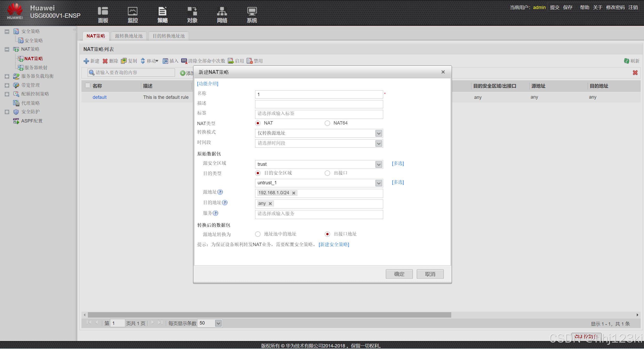Choose 出接口 destination type radio
Image resolution: width=644 pixels, height=349 pixels.
(327, 173)
